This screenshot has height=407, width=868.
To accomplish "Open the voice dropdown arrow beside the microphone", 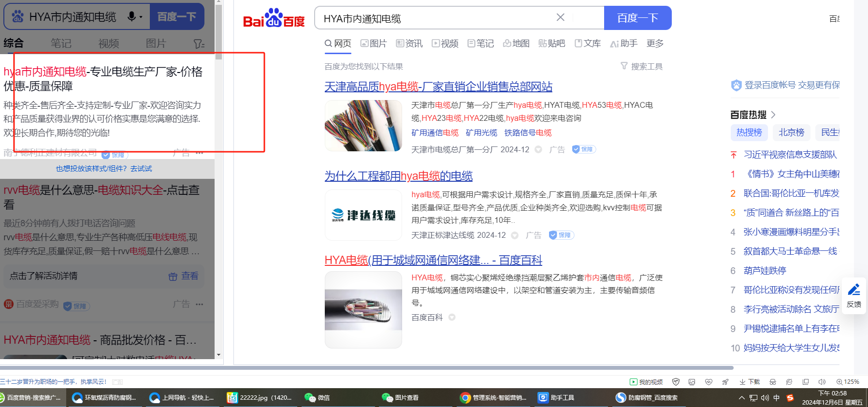I will pos(141,17).
